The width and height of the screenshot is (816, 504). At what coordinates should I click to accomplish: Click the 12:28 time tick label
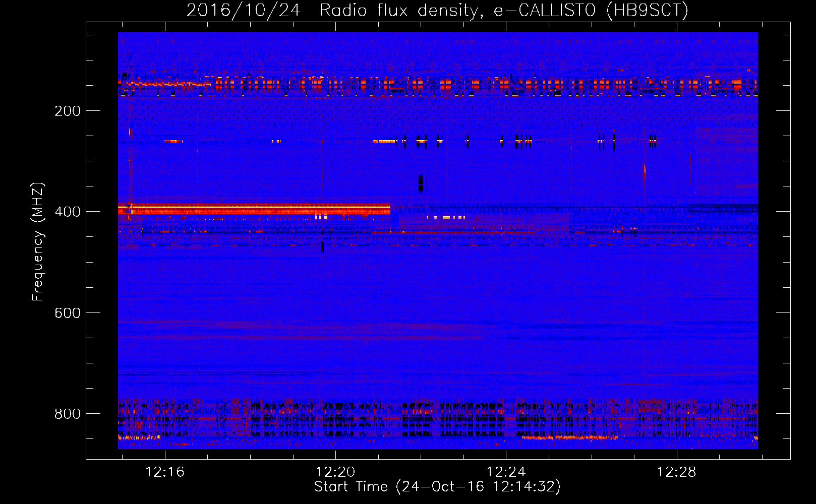click(676, 472)
